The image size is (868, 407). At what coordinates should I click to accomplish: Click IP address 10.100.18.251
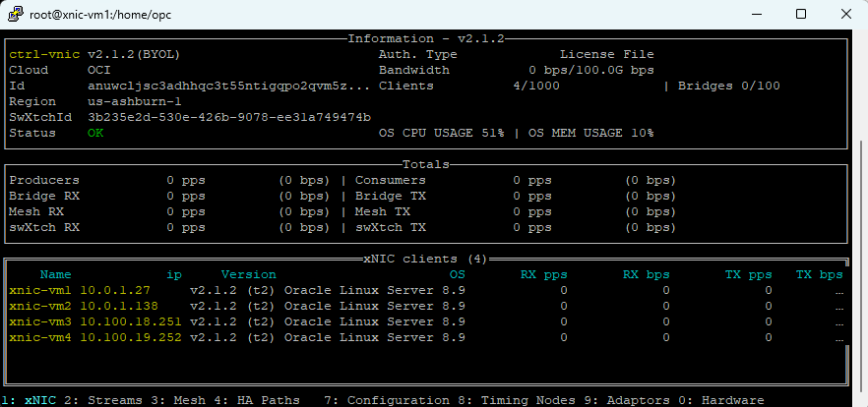point(131,321)
